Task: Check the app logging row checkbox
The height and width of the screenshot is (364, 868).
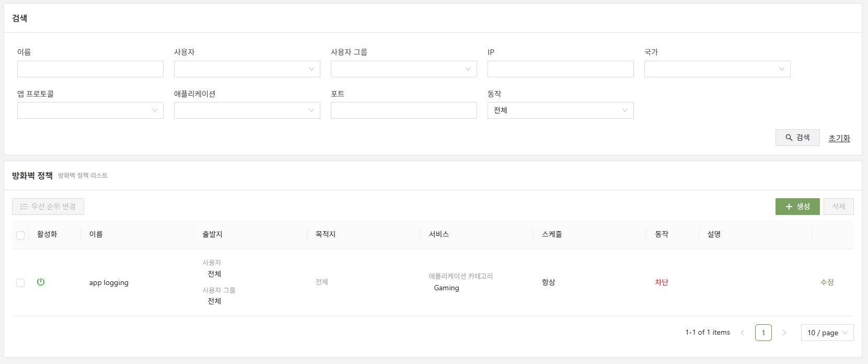Action: point(20,283)
